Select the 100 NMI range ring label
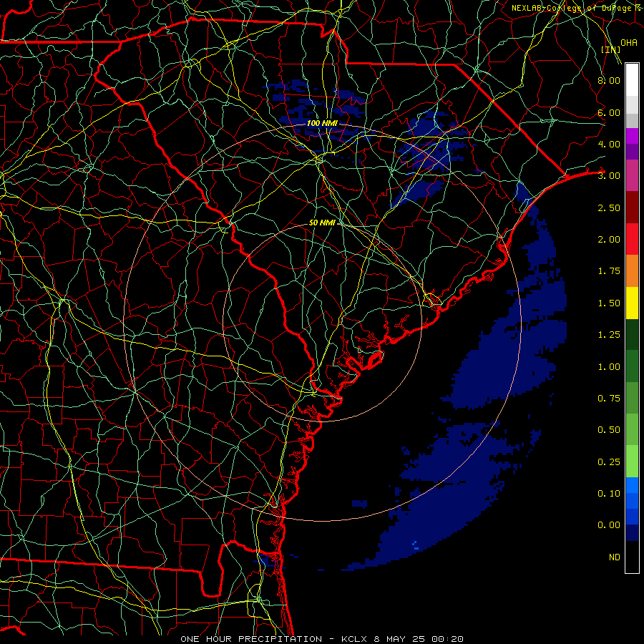The width and height of the screenshot is (644, 644). 322,123
